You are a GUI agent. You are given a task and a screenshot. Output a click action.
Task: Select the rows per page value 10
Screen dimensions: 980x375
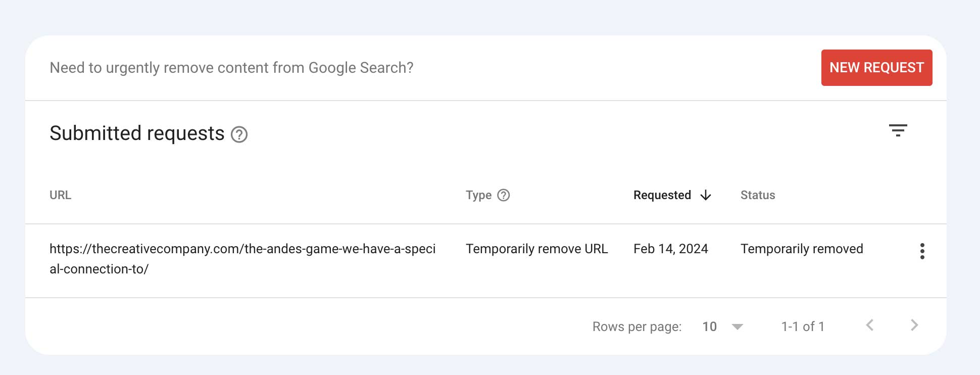coord(710,326)
